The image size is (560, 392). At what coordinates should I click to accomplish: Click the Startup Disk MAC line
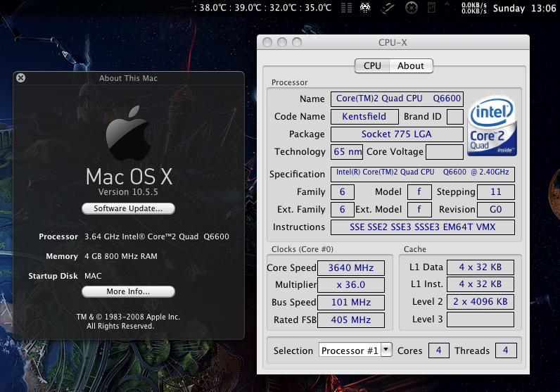65,276
